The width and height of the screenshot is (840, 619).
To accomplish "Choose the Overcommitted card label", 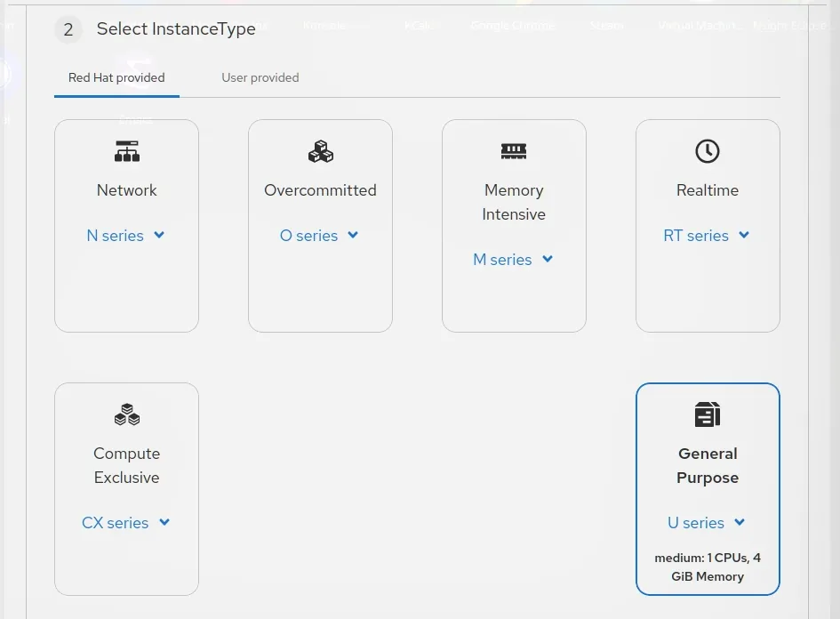I will 320,190.
